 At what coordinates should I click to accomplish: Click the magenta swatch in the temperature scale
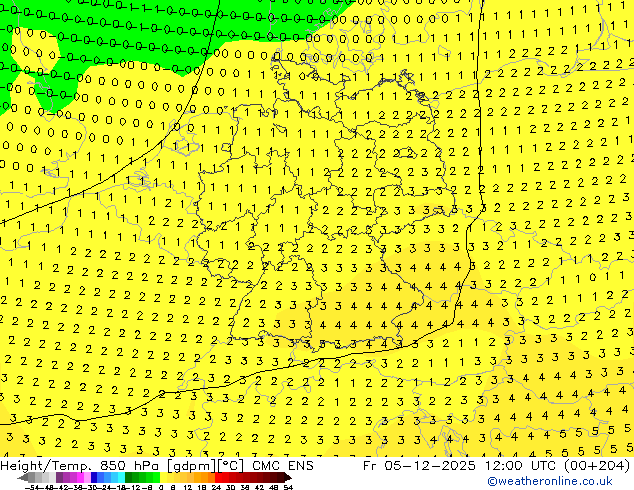pyautogui.click(x=80, y=478)
